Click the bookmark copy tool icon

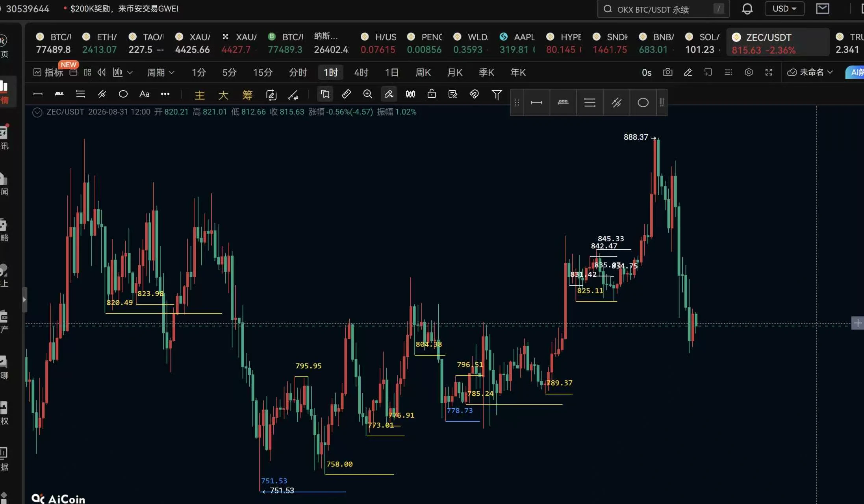(x=325, y=94)
